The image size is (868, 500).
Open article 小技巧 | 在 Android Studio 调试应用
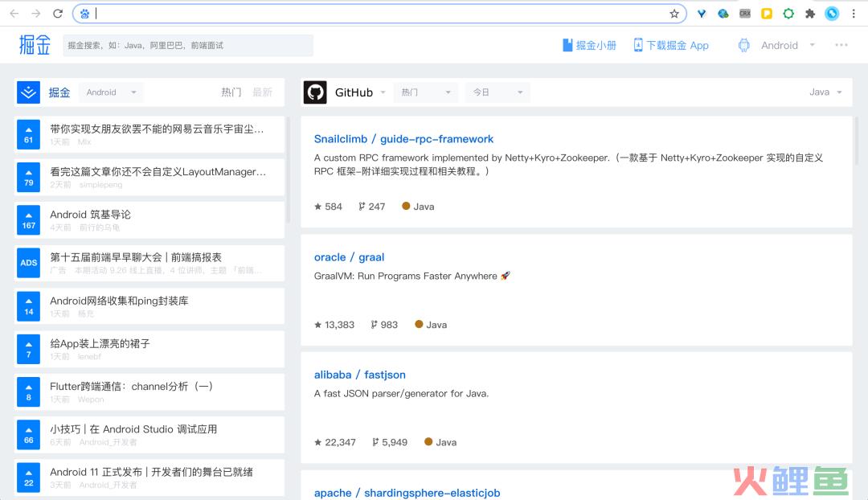[133, 429]
